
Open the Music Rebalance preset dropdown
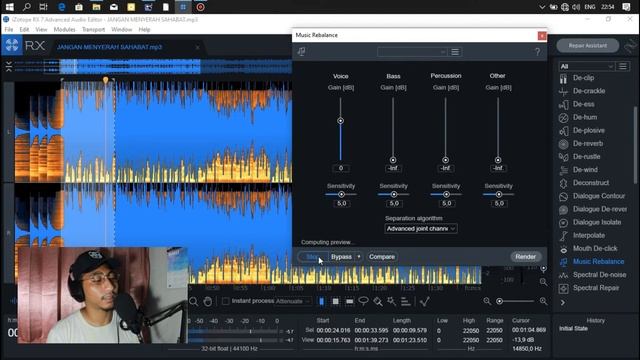(x=412, y=52)
